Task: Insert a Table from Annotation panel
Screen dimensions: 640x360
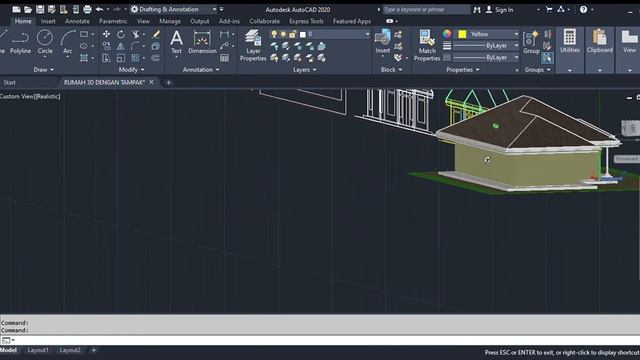Action: pyautogui.click(x=224, y=58)
